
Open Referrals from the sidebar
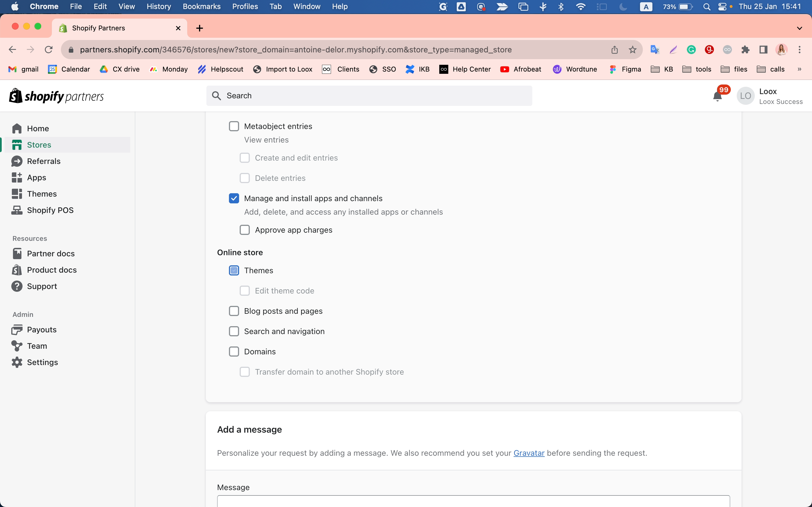[x=43, y=161]
